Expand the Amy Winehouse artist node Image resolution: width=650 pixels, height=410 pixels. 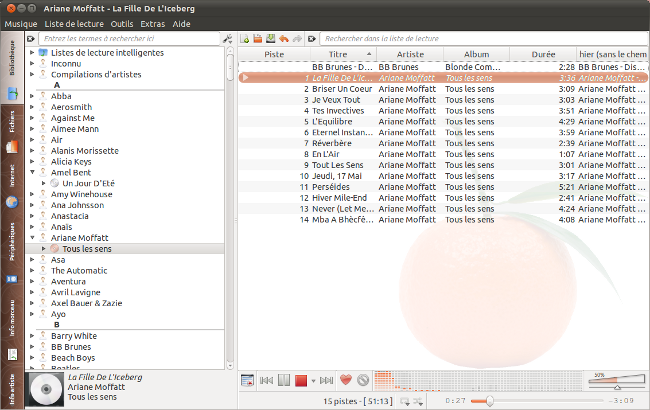pos(32,194)
